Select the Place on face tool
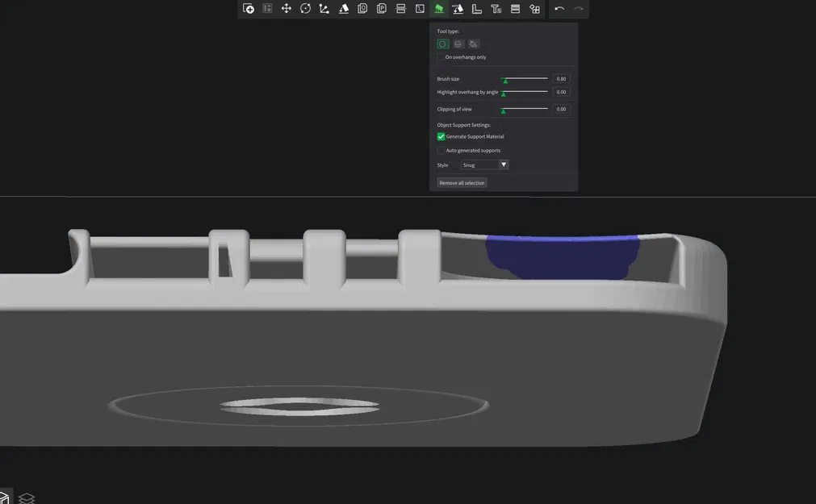The height and width of the screenshot is (504, 816). point(343,8)
